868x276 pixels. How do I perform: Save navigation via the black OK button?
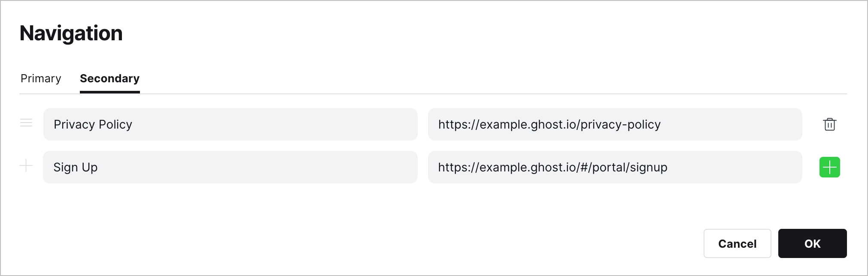tap(812, 243)
